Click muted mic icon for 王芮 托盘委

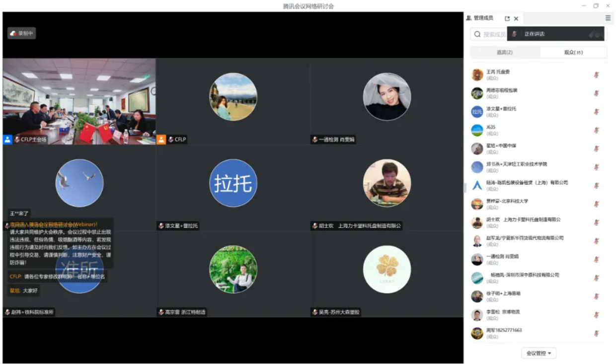point(596,75)
